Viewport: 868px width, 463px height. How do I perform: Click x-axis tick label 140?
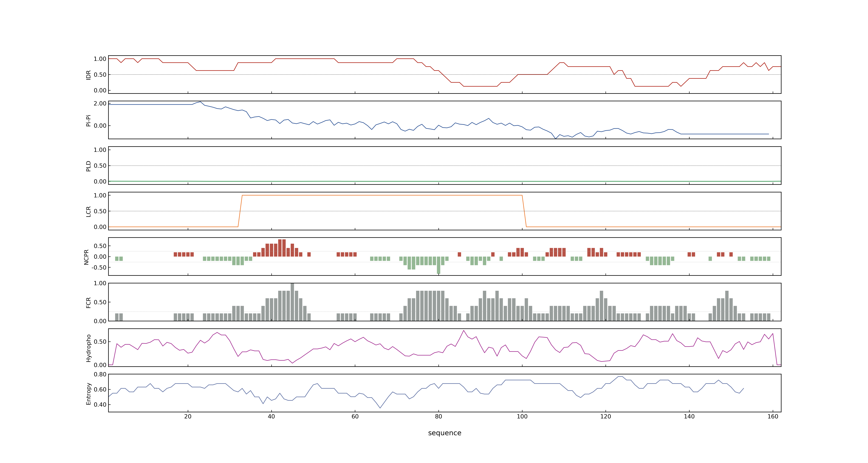pyautogui.click(x=689, y=416)
